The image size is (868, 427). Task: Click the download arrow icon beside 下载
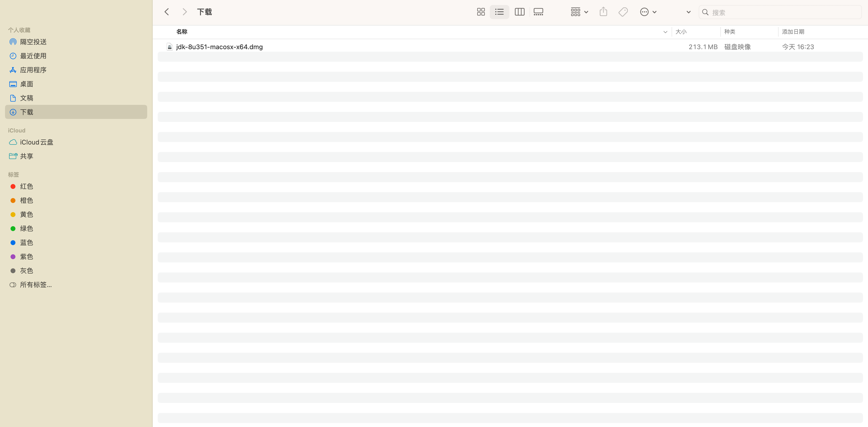point(13,112)
